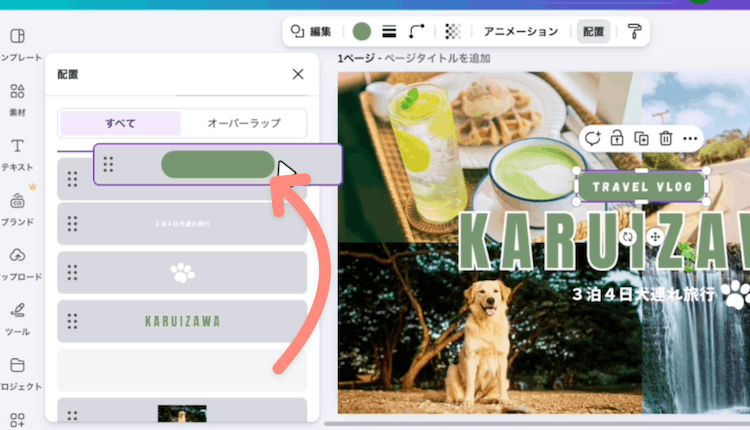Screen dimensions: 750x430
Task: Click the 編集 shape edit button
Action: pos(311,32)
